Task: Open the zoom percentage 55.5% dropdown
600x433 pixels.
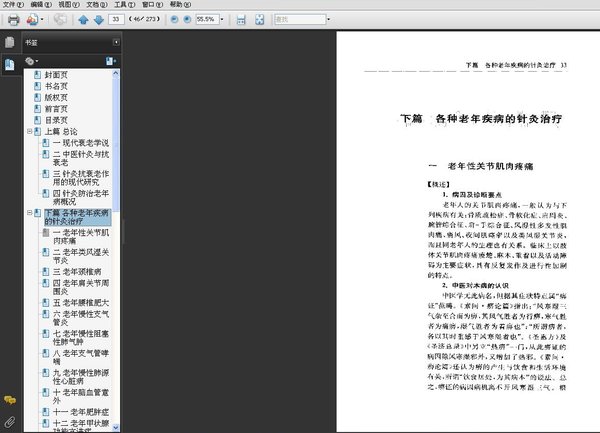Action: (221, 19)
